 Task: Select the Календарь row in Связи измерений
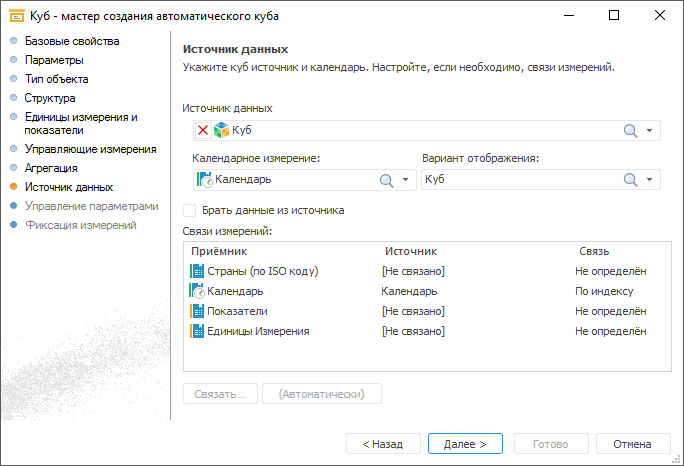(235, 291)
